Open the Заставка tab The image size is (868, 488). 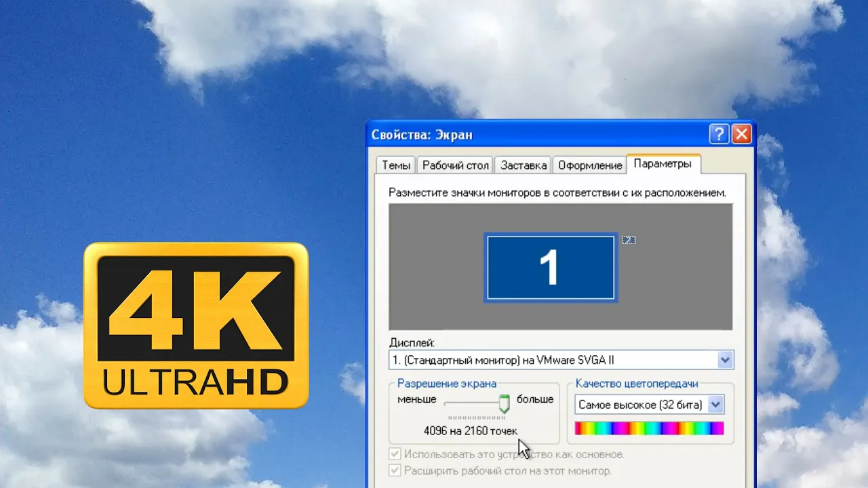pos(523,165)
